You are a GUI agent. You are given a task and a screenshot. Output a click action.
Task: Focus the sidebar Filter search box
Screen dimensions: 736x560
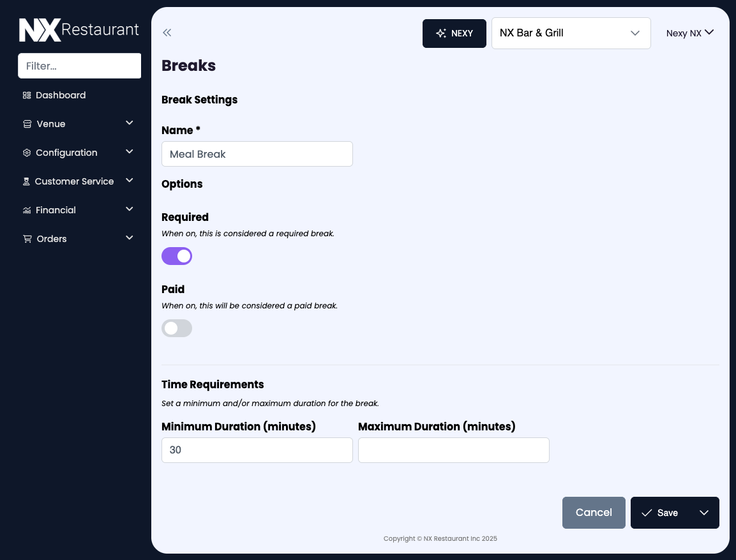[x=79, y=66]
